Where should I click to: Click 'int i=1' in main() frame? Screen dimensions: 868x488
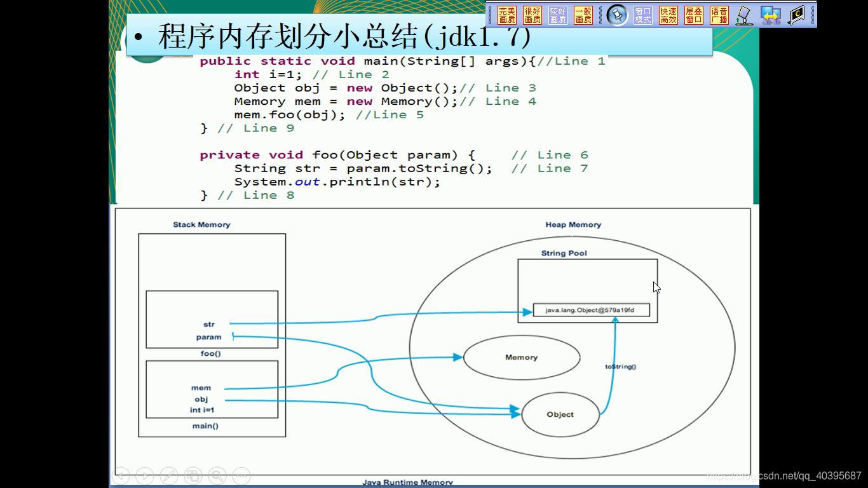pos(202,410)
